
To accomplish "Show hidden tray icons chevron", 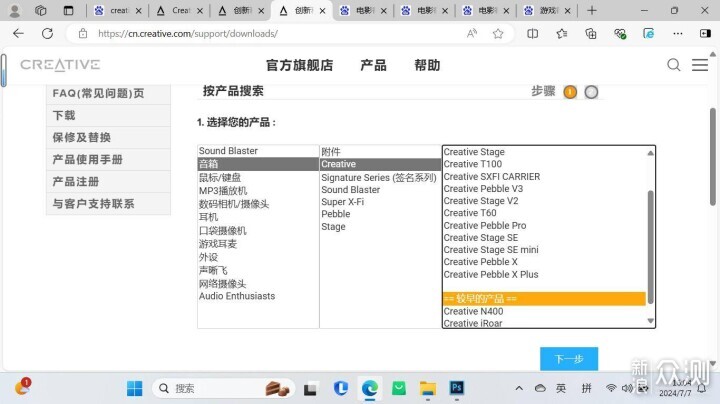I will click(519, 388).
